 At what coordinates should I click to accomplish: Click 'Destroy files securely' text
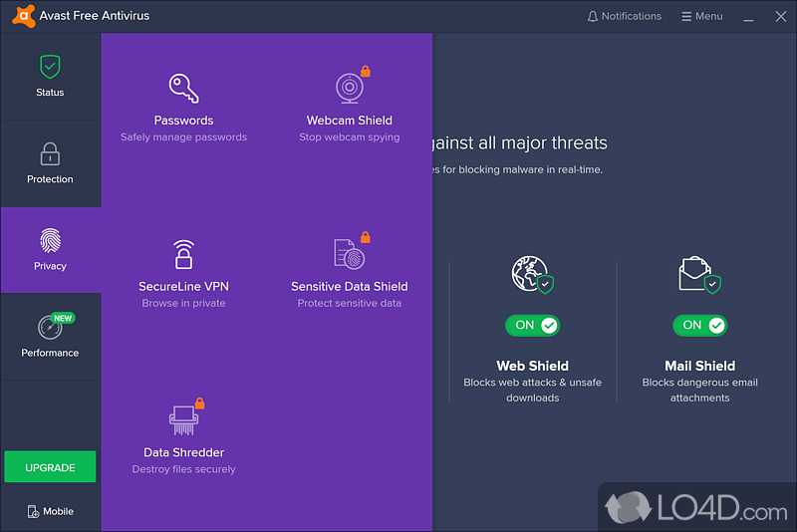click(183, 469)
